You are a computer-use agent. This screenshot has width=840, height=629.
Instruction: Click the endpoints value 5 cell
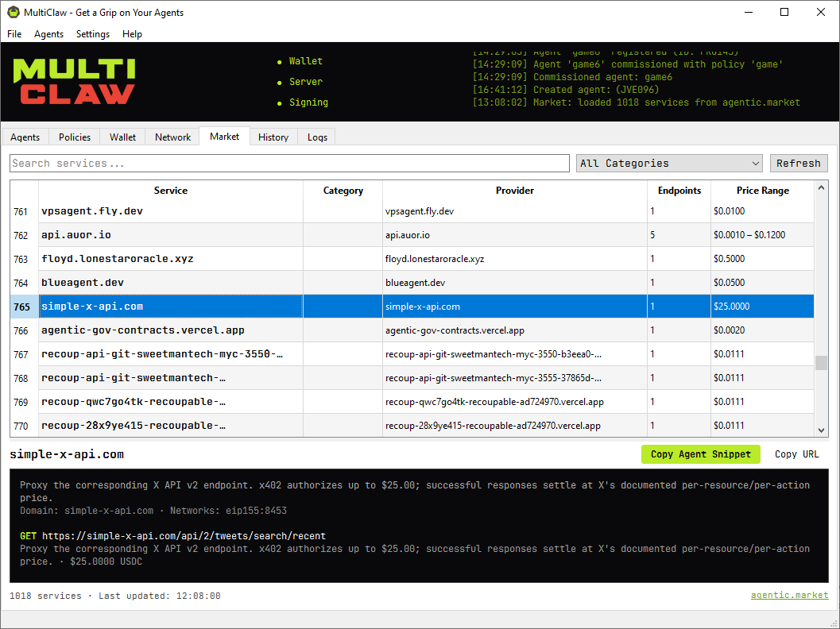(x=679, y=235)
